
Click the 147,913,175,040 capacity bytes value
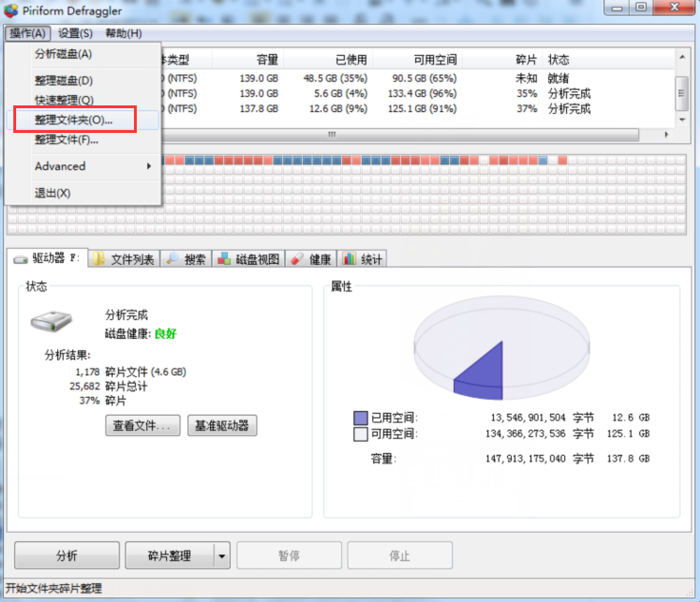click(525, 459)
